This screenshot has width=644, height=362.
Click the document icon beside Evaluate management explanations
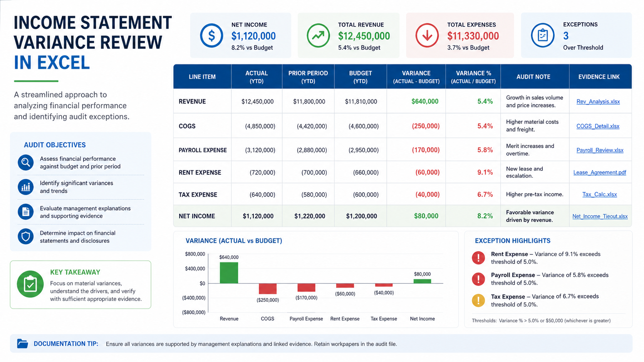pos(25,212)
